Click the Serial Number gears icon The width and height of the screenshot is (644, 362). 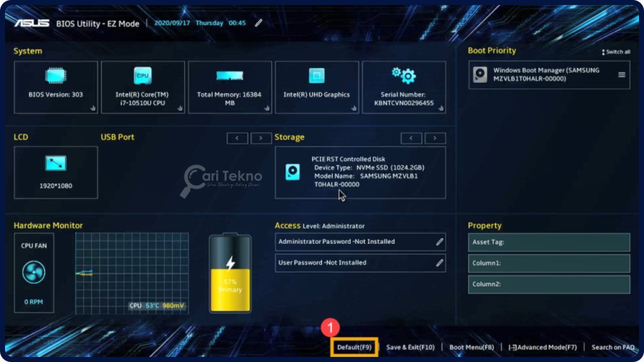click(404, 74)
